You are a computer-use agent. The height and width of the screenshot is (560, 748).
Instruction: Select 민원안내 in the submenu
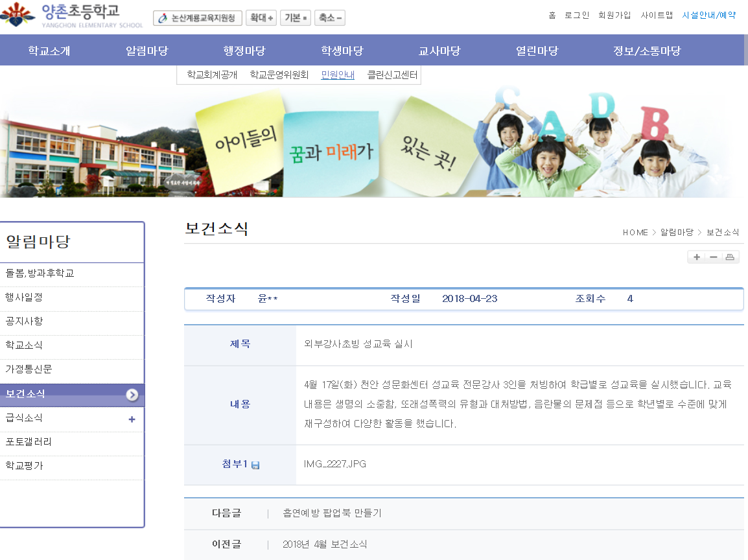point(338,75)
